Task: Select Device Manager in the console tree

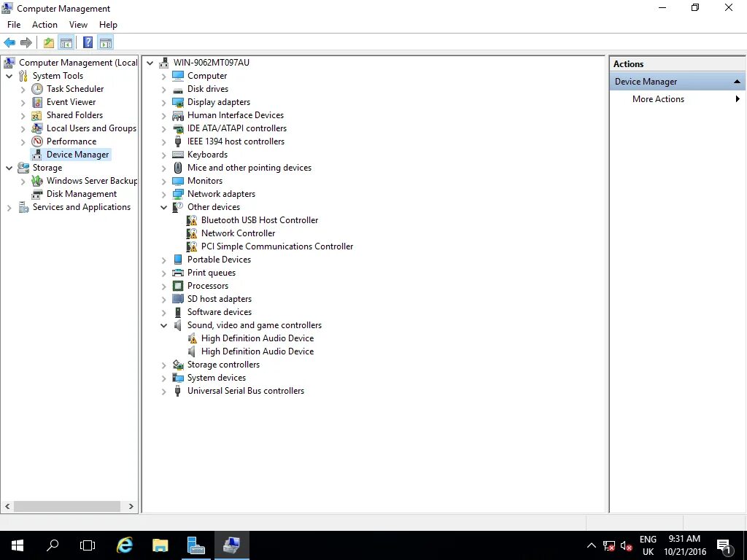Action: pos(77,155)
